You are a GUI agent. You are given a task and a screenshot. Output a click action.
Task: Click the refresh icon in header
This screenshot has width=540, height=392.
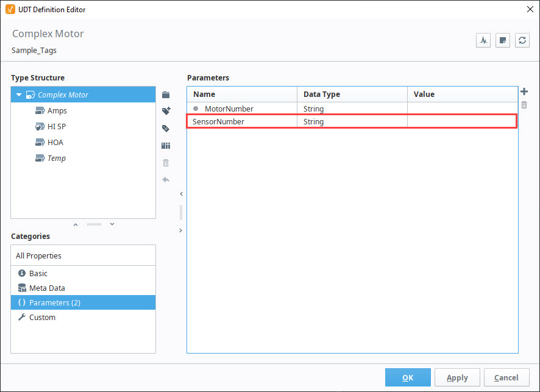point(522,40)
